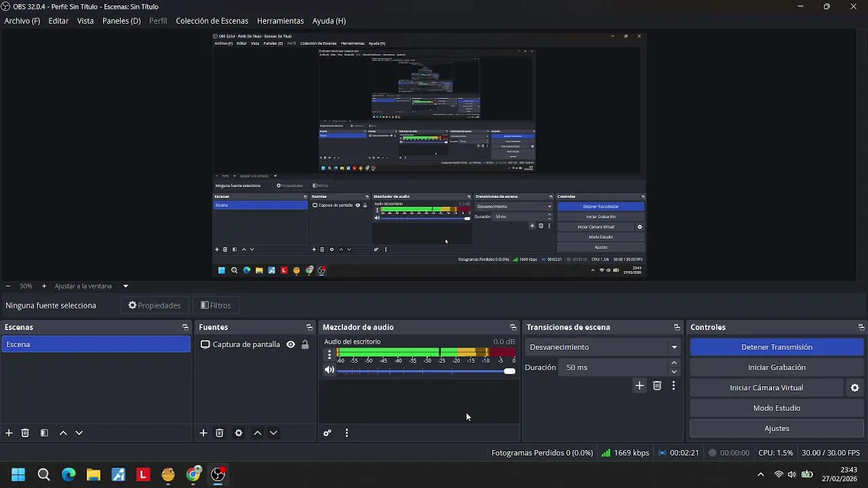Open the Archivo (F) menu
The image size is (868, 488).
(x=22, y=21)
